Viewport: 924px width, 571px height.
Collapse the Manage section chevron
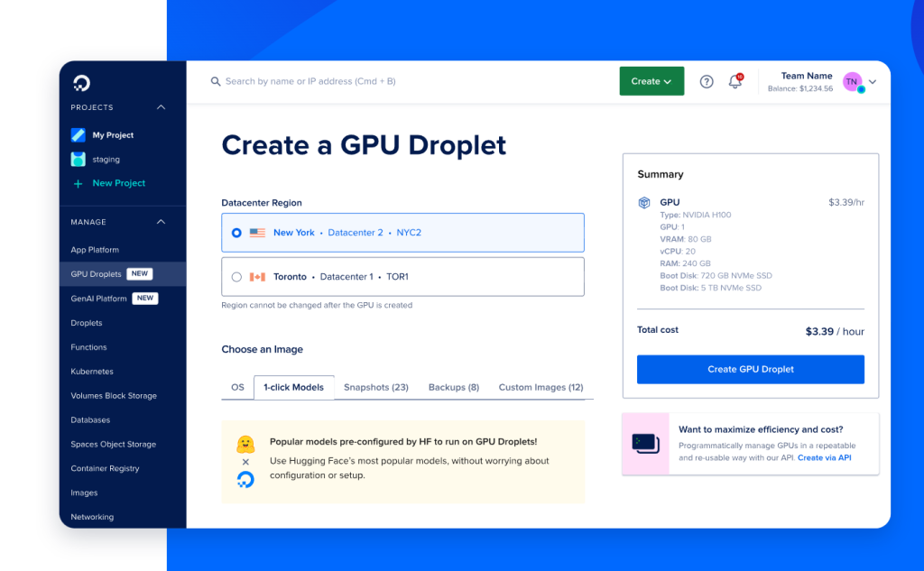coord(161,222)
